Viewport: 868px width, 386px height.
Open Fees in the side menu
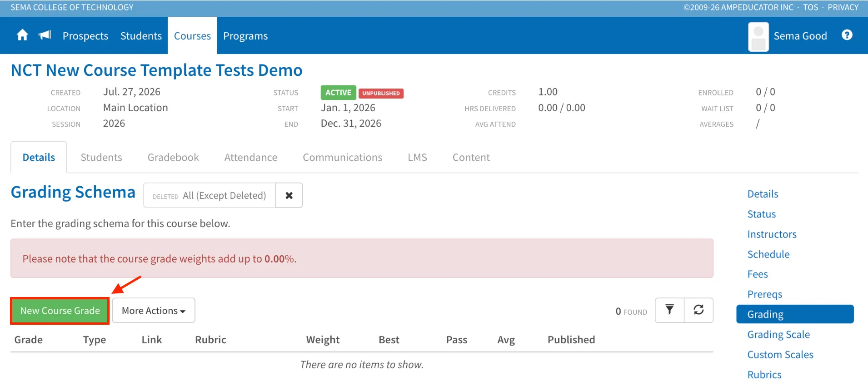tap(758, 274)
